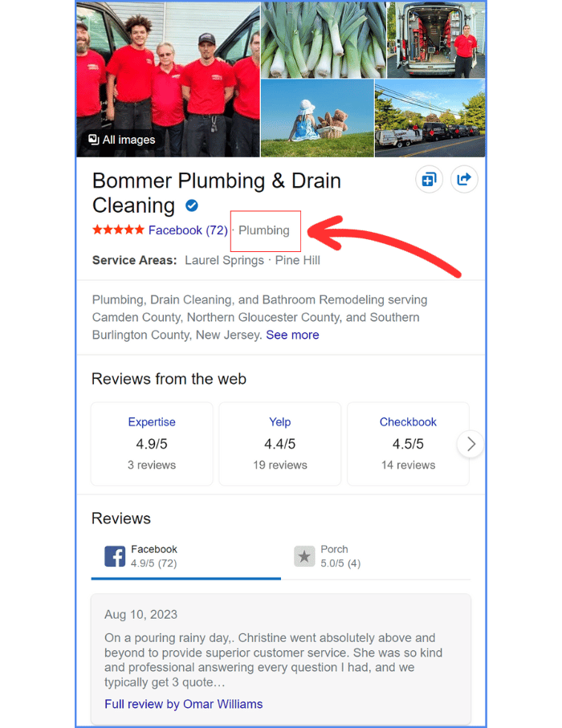Screen dimensions: 562x728
Task: Click the save-to-collection plus icon
Action: coord(429,179)
